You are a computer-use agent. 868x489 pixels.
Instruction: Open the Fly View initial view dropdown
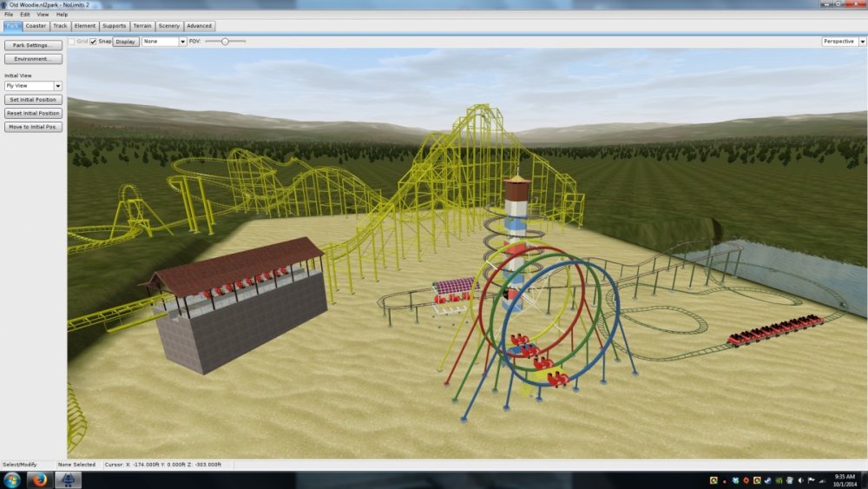pos(33,86)
